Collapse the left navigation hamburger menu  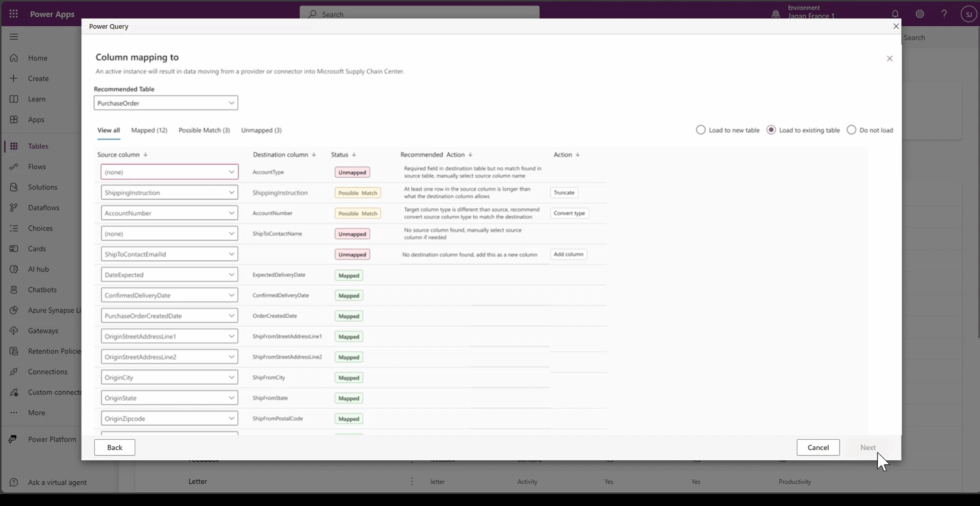[x=14, y=37]
